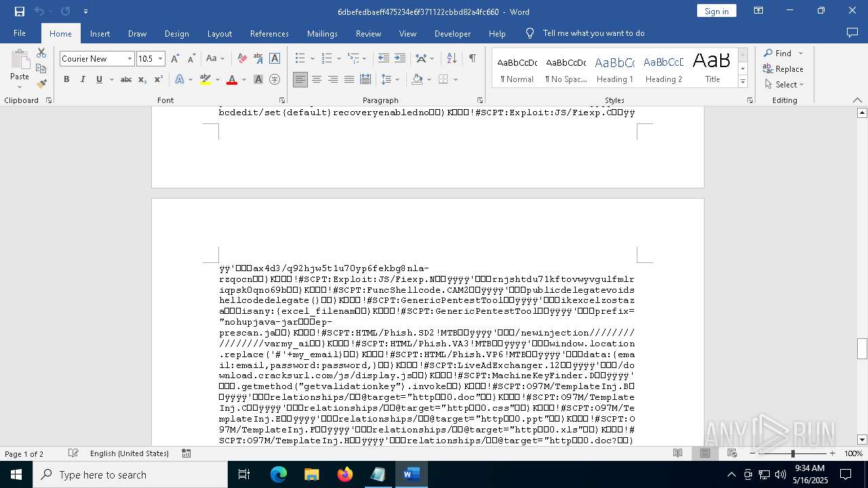Click the Text Highlight Color swatch

click(x=205, y=79)
